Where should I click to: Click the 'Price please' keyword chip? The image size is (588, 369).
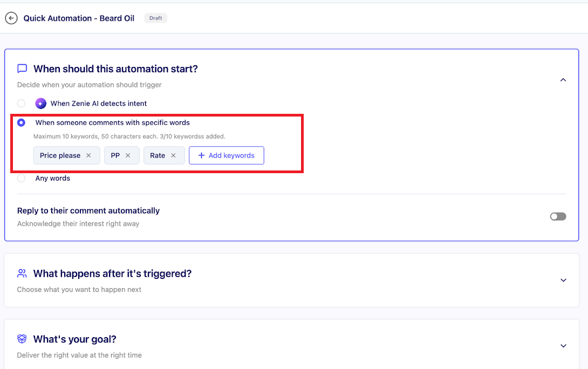[60, 155]
